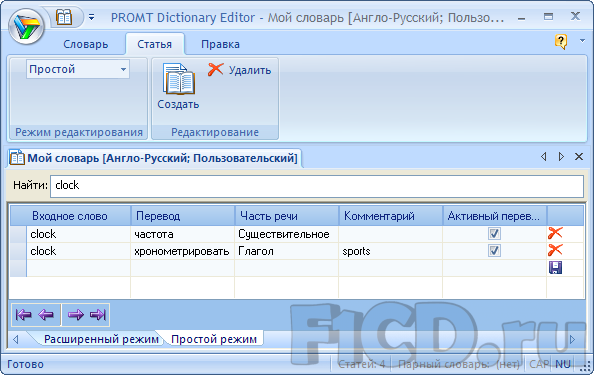Expand the ribbon options arrow beside help
Image resolution: width=594 pixels, height=375 pixels.
582,41
